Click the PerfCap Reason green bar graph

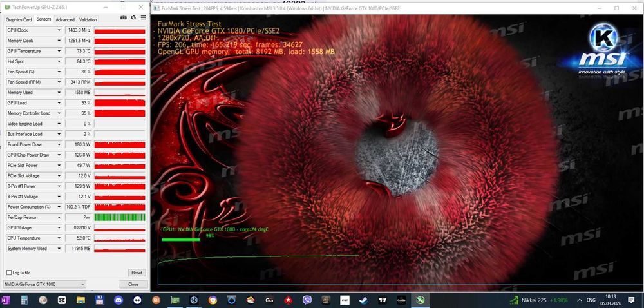(120, 217)
